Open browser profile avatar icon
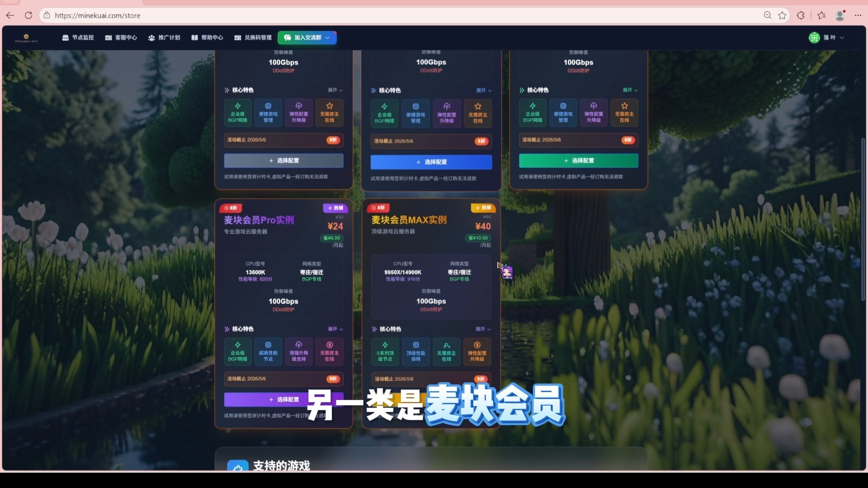 point(840,15)
